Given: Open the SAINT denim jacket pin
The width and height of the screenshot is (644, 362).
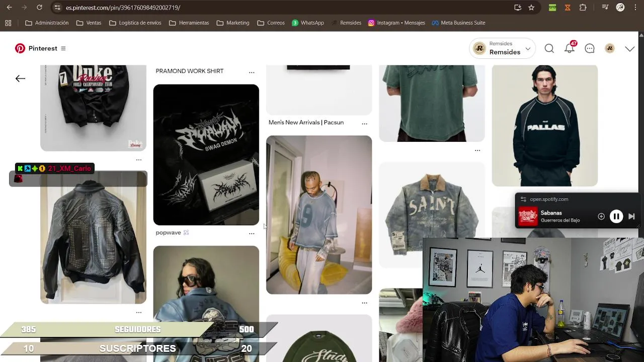Looking at the screenshot, I should click(432, 215).
